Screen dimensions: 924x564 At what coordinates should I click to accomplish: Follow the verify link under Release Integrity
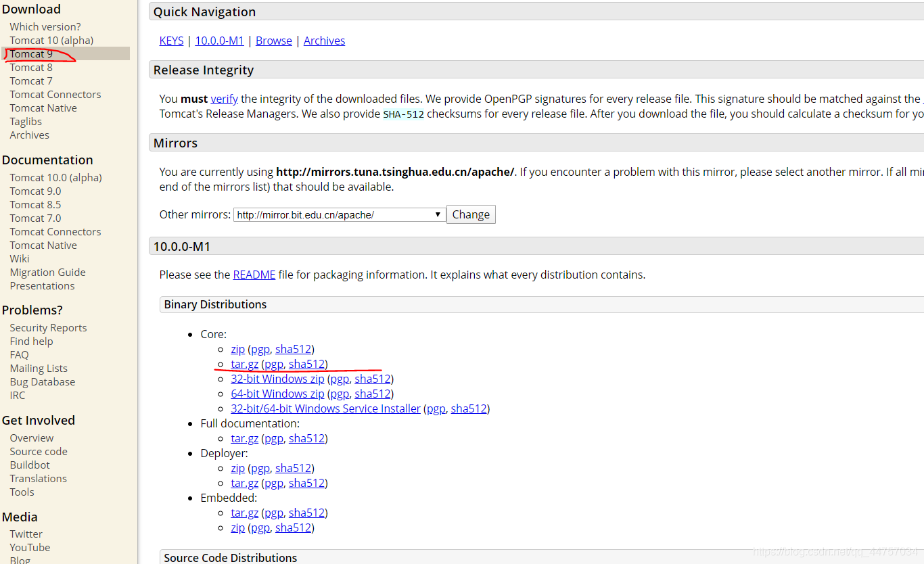point(224,99)
